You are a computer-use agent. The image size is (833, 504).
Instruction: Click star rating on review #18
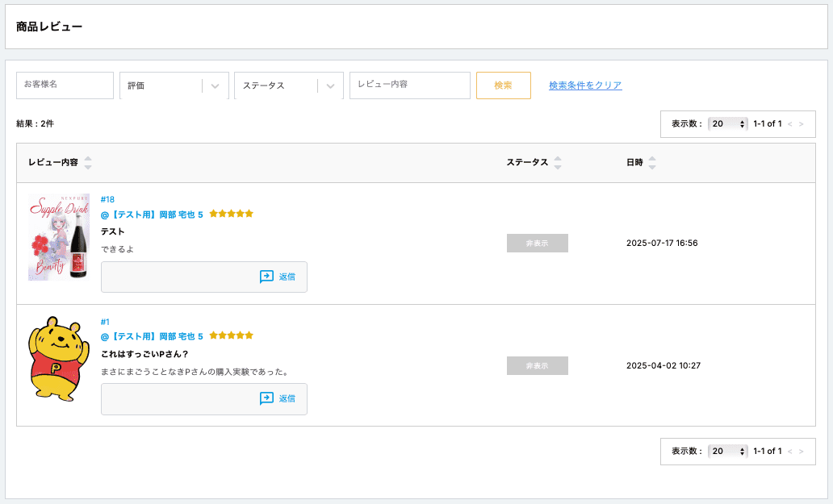(x=231, y=214)
